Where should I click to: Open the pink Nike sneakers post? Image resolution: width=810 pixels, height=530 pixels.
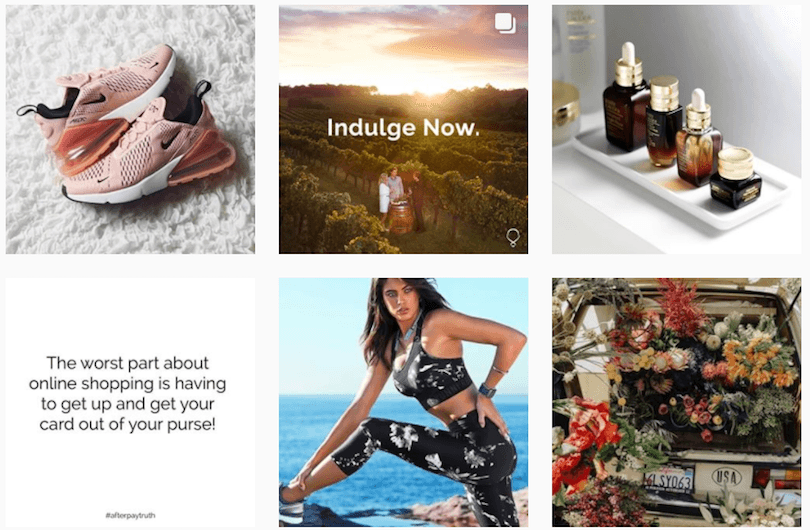pos(130,130)
